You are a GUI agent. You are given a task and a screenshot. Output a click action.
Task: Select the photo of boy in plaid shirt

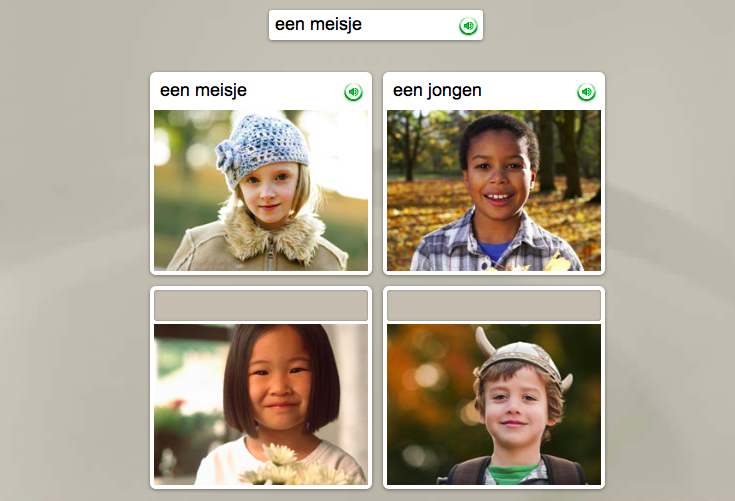pos(494,190)
